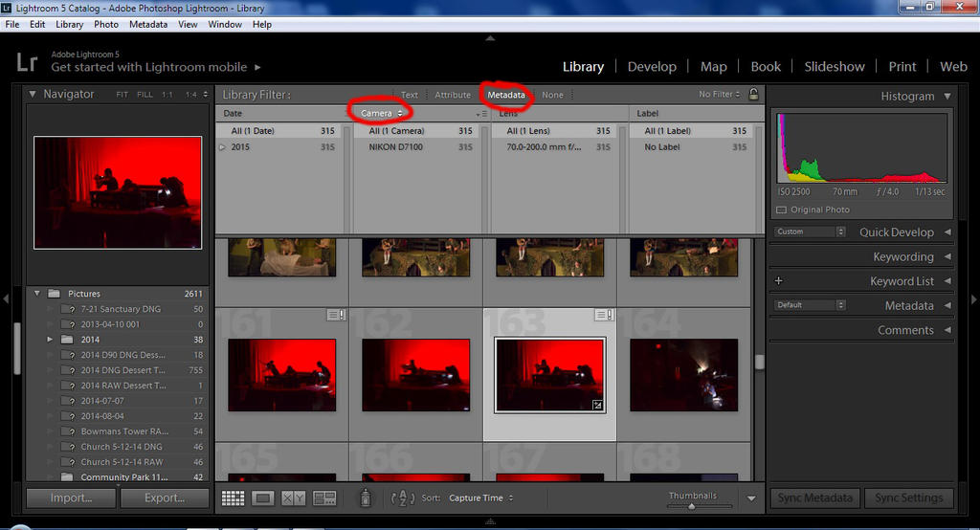Enable the Metadata library filter
Screen dimensions: 980x530
click(505, 95)
